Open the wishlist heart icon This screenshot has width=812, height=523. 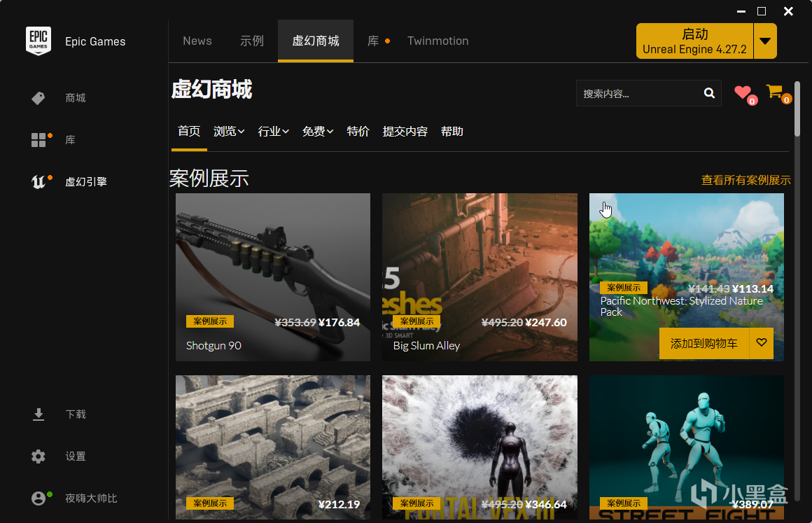pyautogui.click(x=743, y=92)
